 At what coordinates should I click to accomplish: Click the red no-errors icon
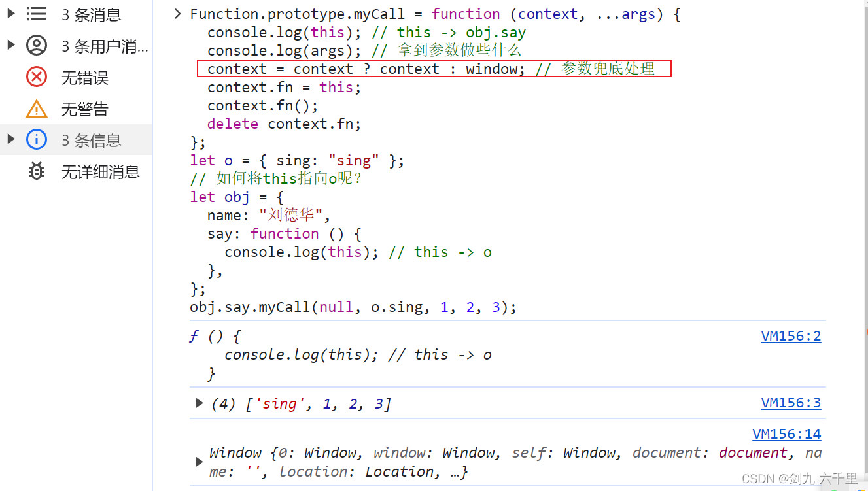[37, 77]
